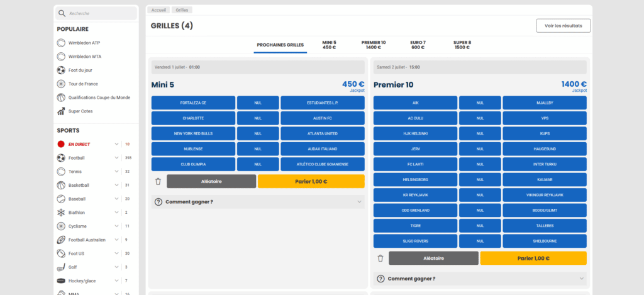Switch to Premier 10 1400 € tab
644x295 pixels.
click(374, 45)
